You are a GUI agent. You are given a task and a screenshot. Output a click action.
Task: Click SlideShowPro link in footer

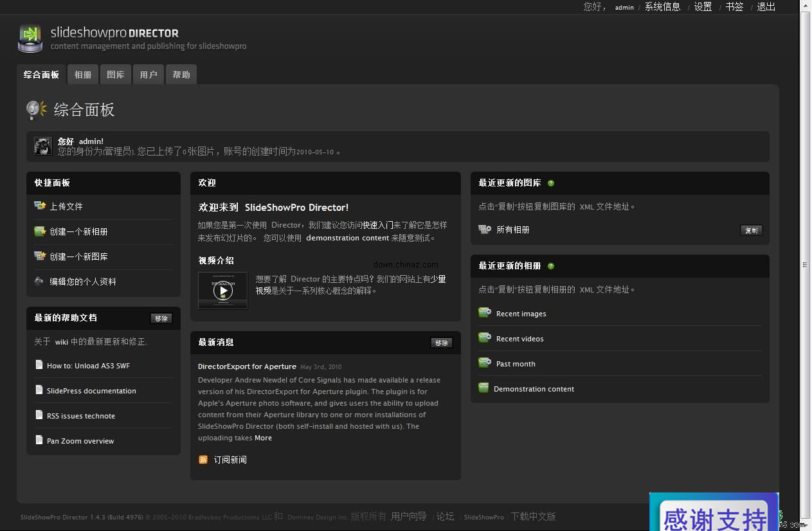pyautogui.click(x=484, y=517)
